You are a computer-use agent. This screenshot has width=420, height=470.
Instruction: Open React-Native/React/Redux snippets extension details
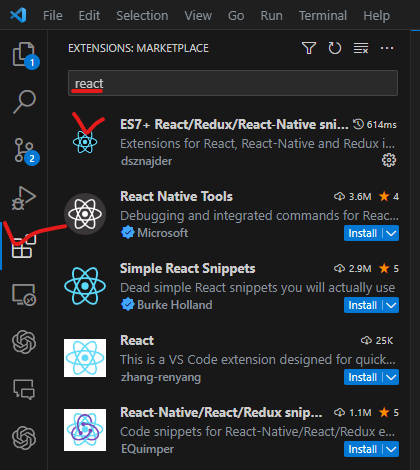coord(221,412)
